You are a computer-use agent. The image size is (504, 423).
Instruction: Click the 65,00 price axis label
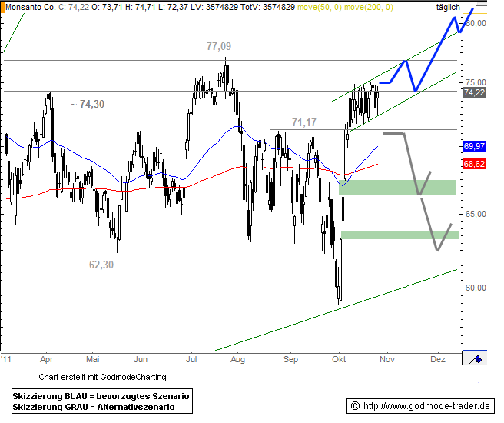point(476,214)
